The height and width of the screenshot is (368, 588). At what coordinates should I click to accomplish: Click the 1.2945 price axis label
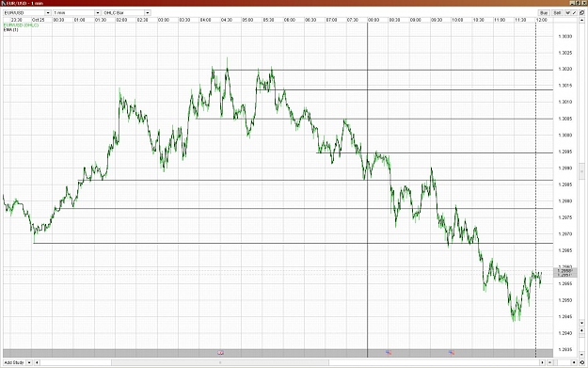(x=565, y=316)
